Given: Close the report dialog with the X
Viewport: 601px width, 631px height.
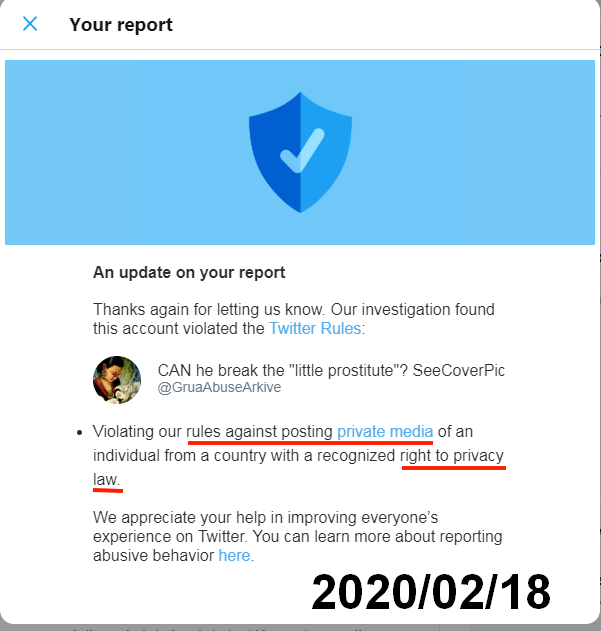Looking at the screenshot, I should click(30, 24).
